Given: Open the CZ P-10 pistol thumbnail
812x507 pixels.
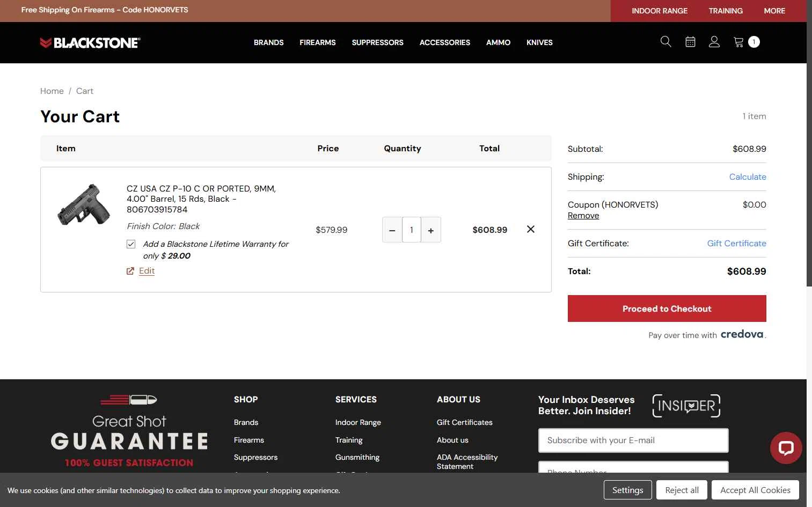Looking at the screenshot, I should click(84, 204).
